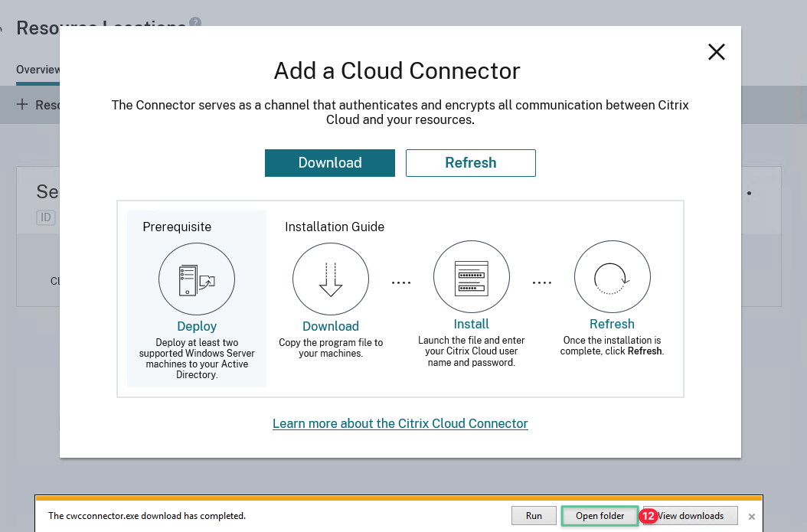Click Deploy at least two machines description
The height and width of the screenshot is (532, 807).
(x=197, y=358)
